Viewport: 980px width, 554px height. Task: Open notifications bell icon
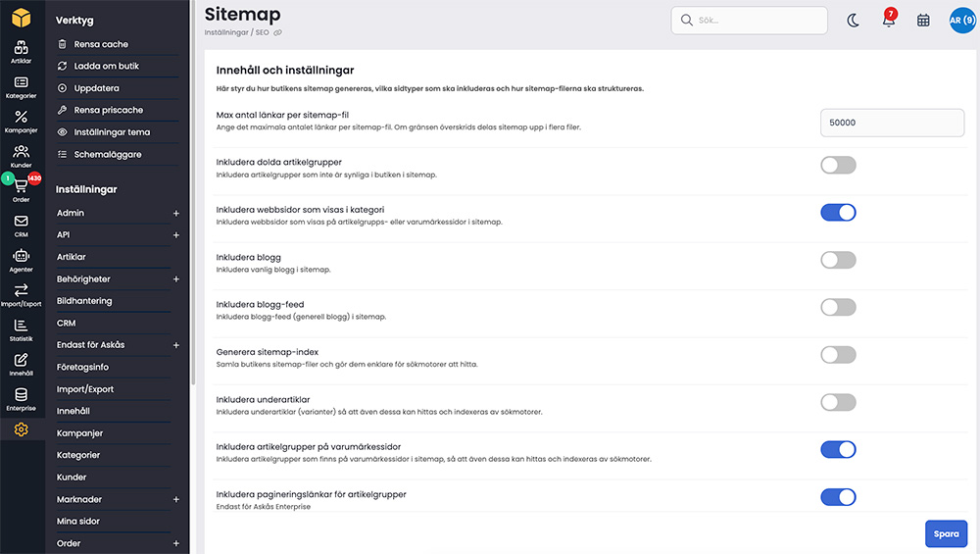[888, 20]
